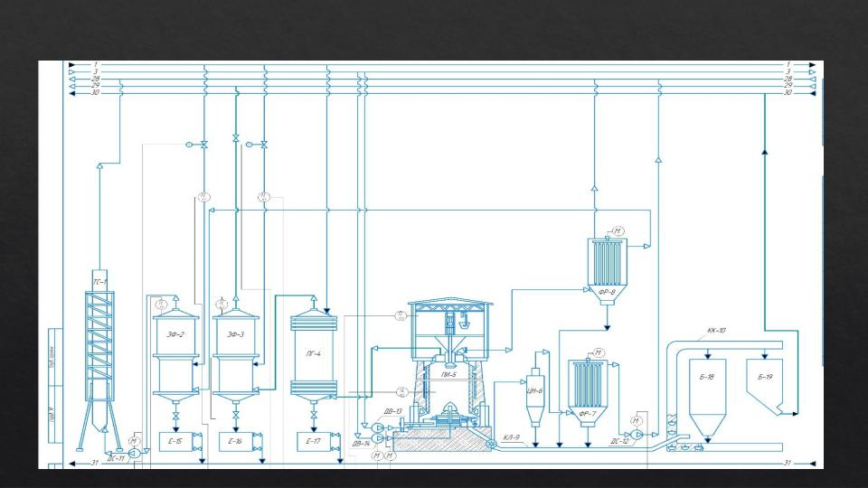Select the КЛ-9 label

point(511,437)
